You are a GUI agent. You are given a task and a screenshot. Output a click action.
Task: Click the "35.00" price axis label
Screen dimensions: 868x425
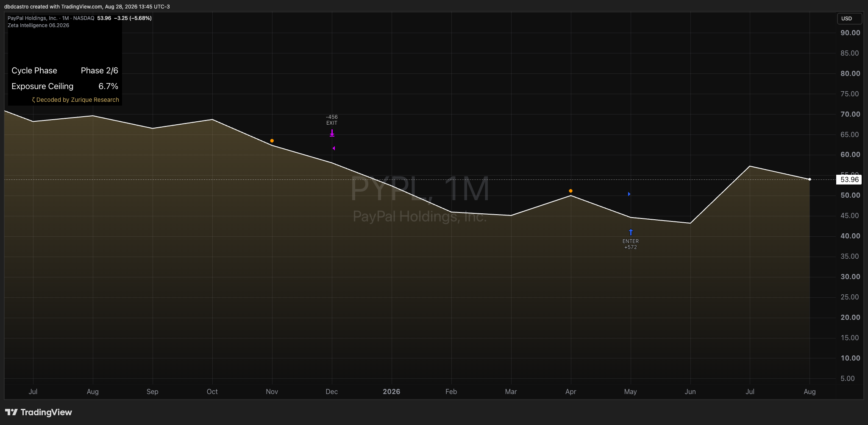pyautogui.click(x=850, y=256)
